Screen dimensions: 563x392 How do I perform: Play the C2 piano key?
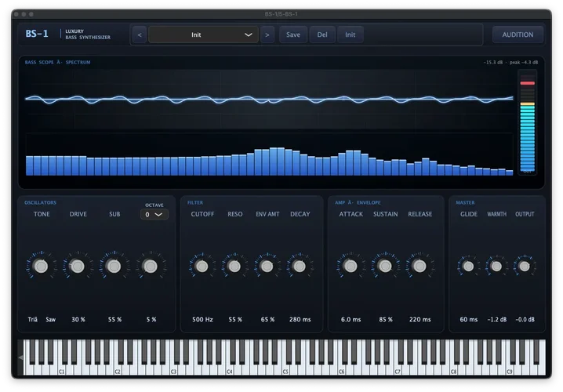pyautogui.click(x=118, y=368)
